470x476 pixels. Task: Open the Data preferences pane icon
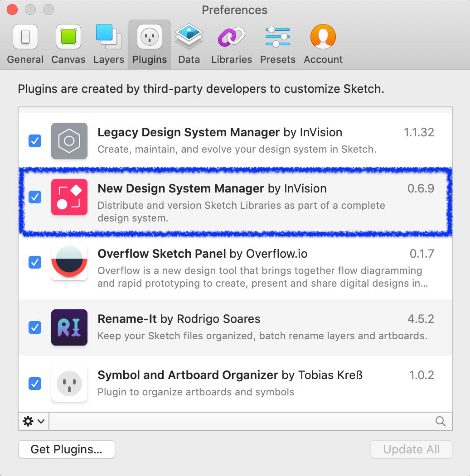[x=189, y=37]
